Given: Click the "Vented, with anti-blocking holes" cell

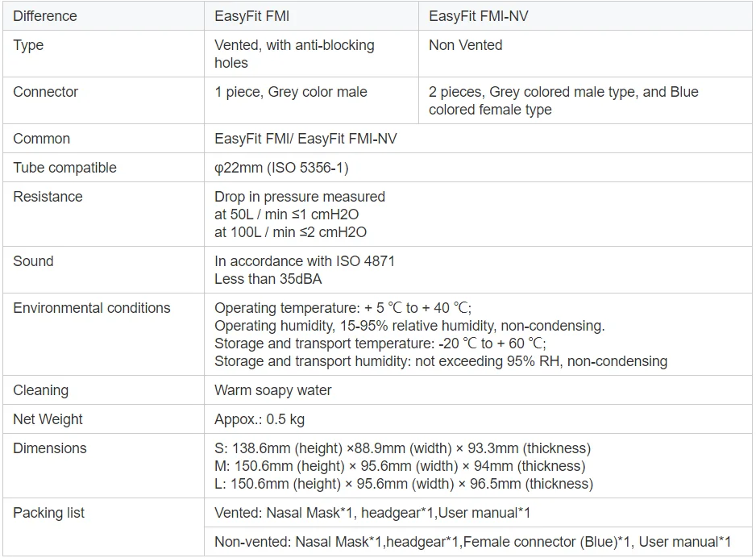Looking at the screenshot, I should (x=294, y=54).
